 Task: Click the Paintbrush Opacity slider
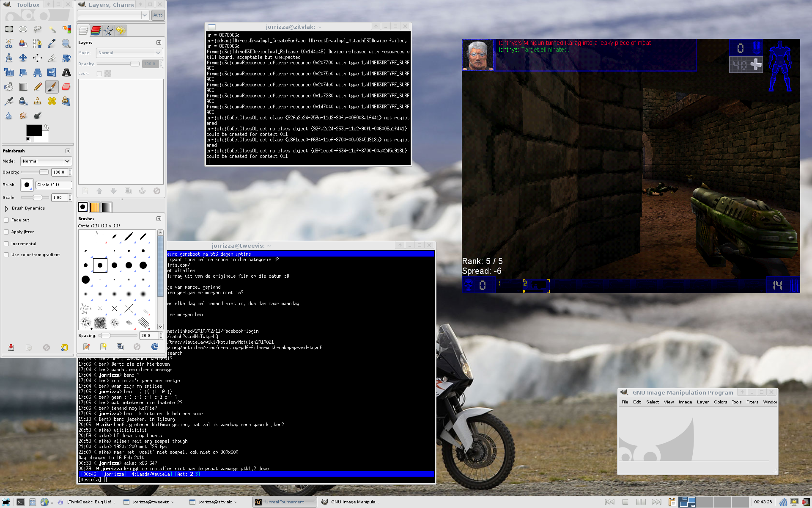click(35, 172)
